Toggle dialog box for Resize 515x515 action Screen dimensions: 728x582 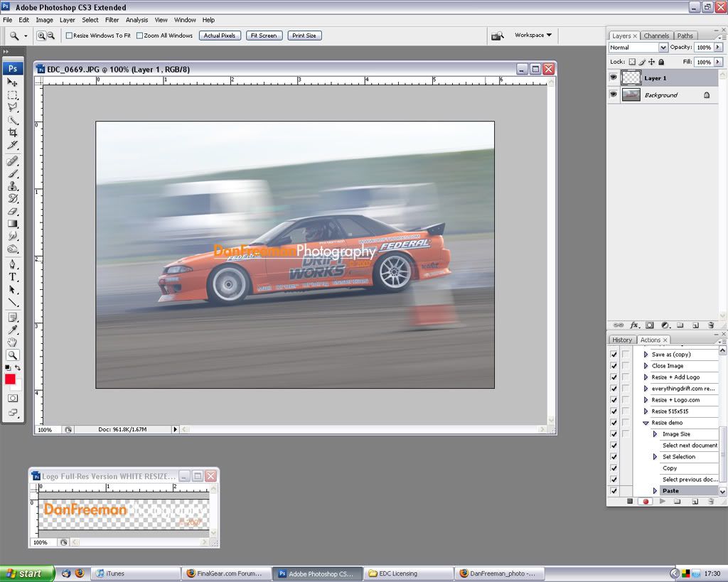[626, 411]
